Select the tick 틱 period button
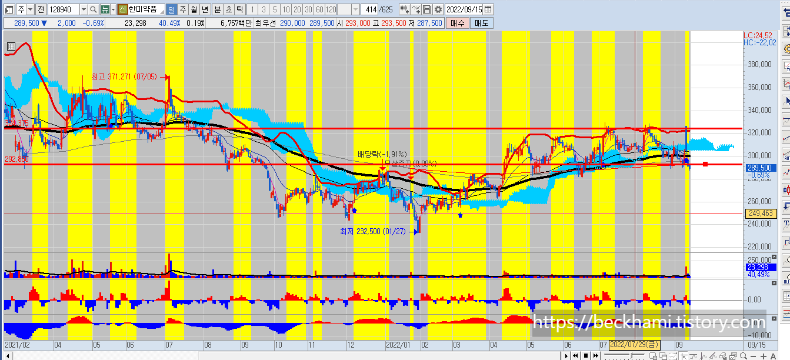 (239, 10)
